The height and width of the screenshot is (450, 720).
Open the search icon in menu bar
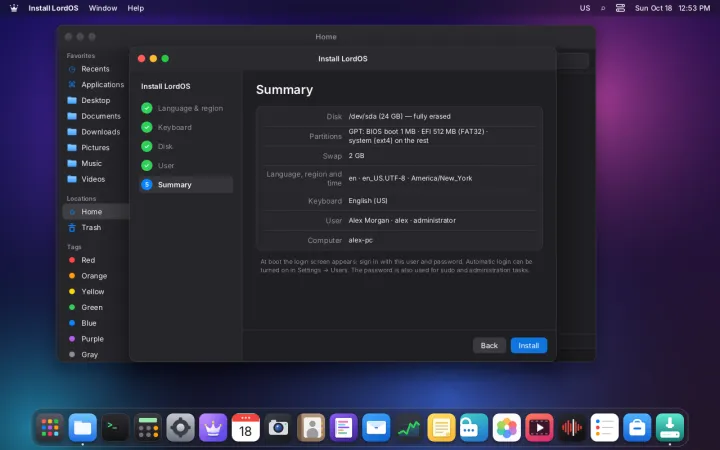(x=603, y=8)
